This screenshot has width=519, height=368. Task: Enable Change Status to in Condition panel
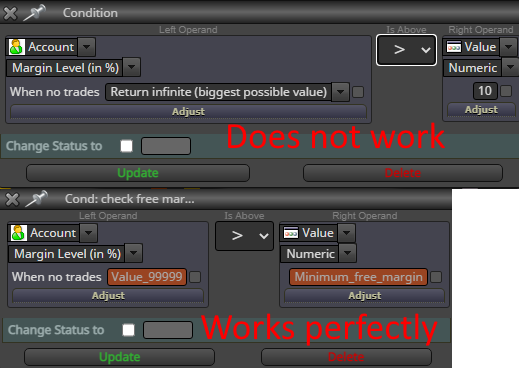[127, 146]
